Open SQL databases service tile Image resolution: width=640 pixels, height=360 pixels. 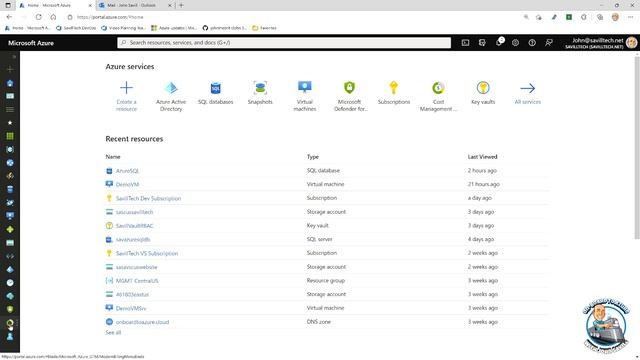point(216,93)
